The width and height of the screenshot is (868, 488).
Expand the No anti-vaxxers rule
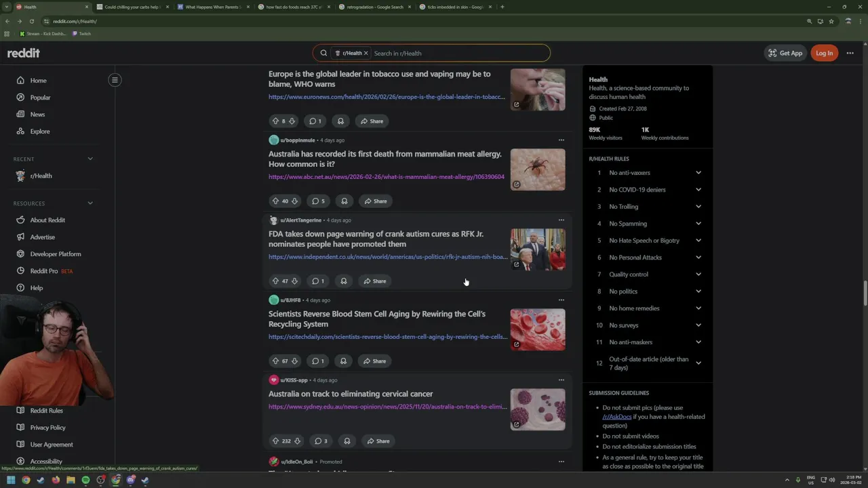click(698, 173)
